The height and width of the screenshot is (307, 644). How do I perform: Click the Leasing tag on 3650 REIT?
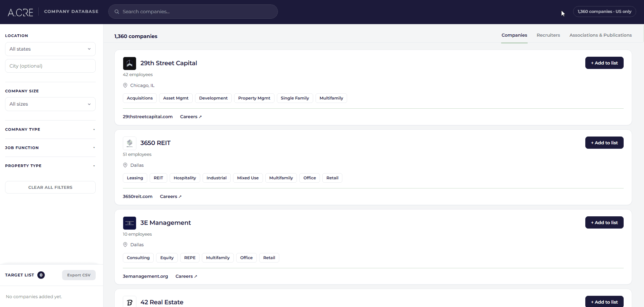click(x=135, y=178)
